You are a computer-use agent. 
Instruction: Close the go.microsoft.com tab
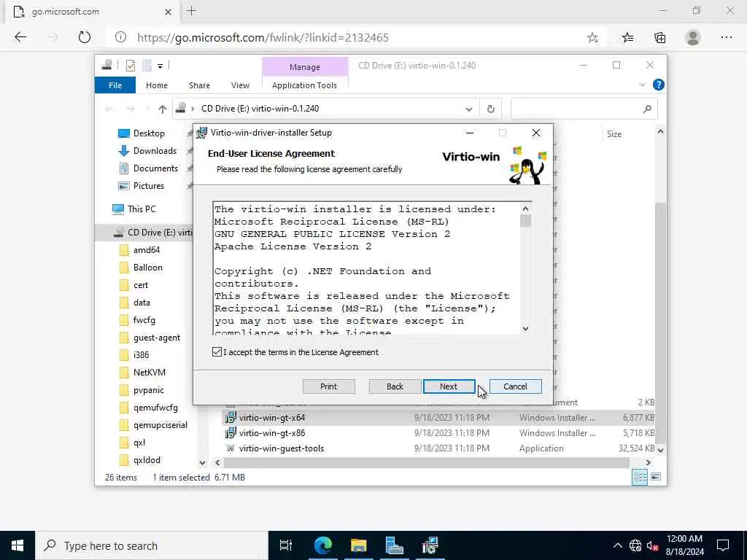pyautogui.click(x=169, y=12)
